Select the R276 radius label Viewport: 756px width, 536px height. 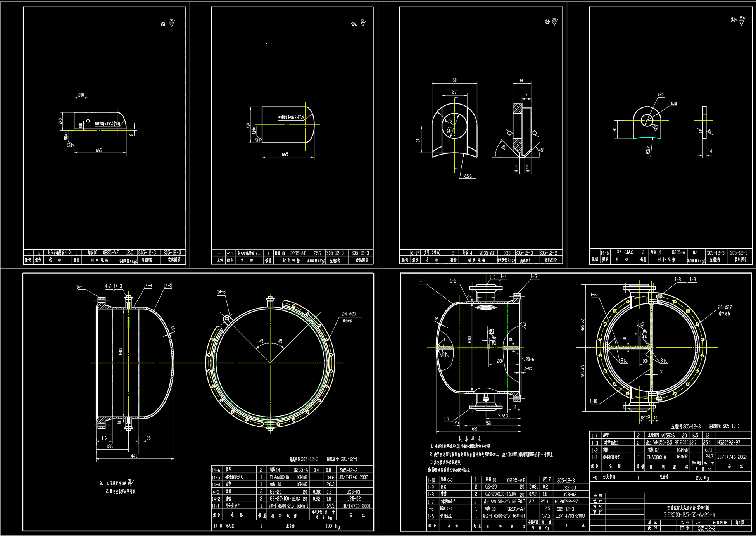coord(468,176)
